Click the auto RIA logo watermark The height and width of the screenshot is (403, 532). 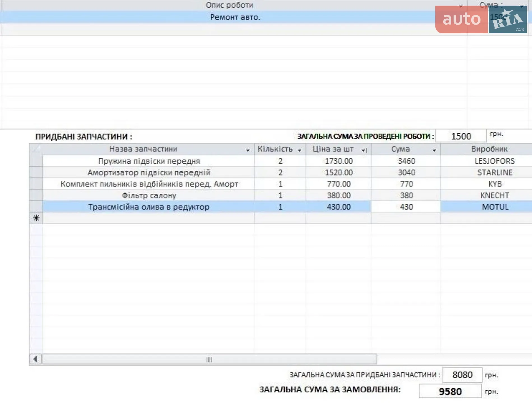pos(481,19)
